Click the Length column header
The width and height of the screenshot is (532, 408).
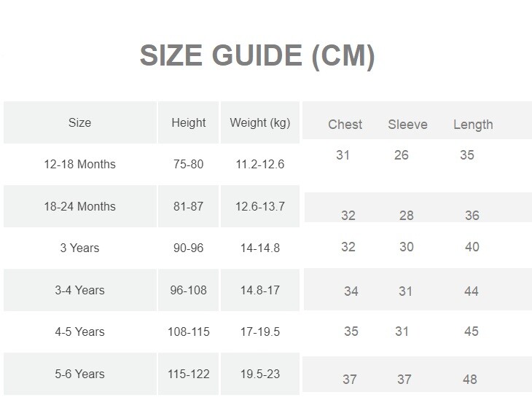click(x=473, y=125)
